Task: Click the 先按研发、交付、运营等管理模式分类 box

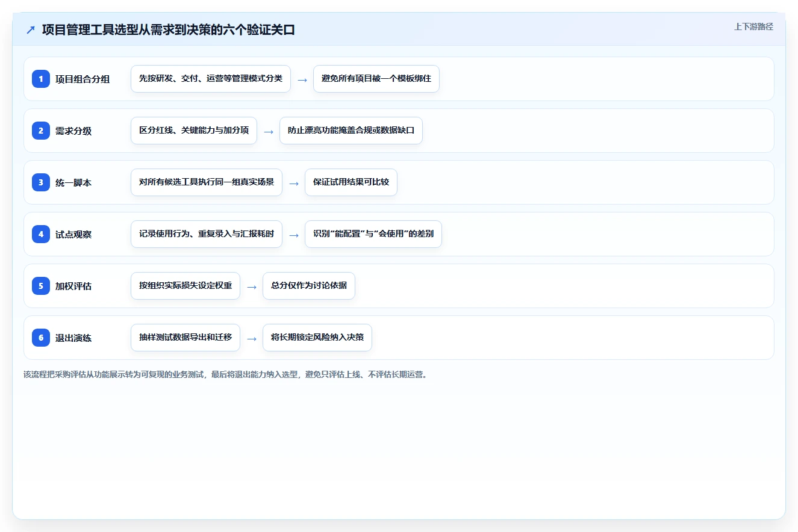Action: coord(211,79)
